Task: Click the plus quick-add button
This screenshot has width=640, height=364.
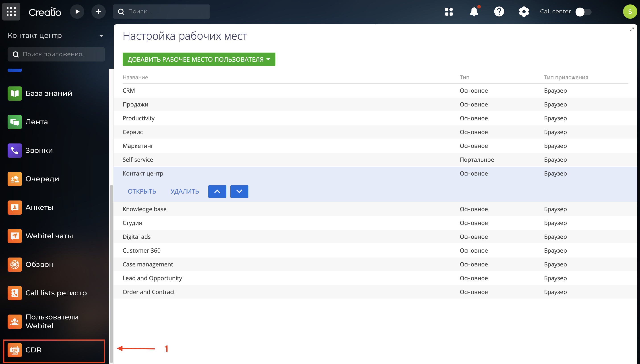Action: click(x=99, y=12)
